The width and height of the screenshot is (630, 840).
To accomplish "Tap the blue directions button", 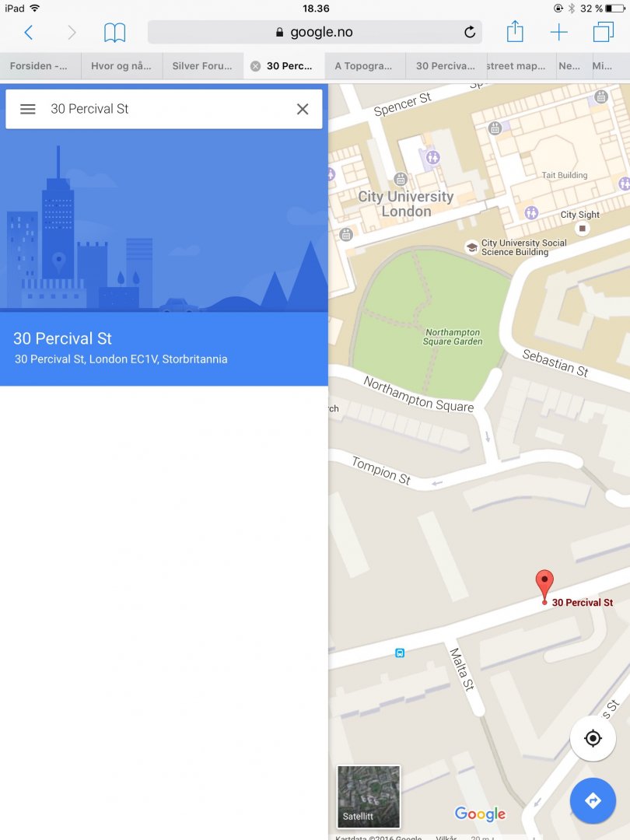I will coord(593,800).
